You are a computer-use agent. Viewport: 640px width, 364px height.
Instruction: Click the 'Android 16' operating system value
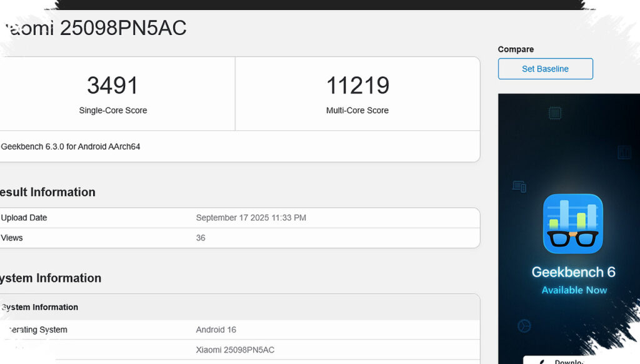pos(216,330)
